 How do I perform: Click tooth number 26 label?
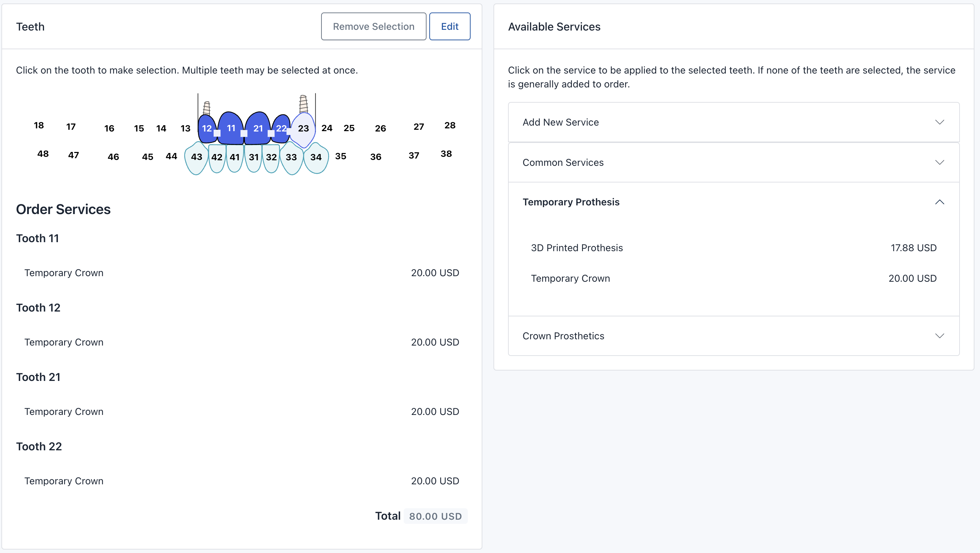[x=380, y=129]
